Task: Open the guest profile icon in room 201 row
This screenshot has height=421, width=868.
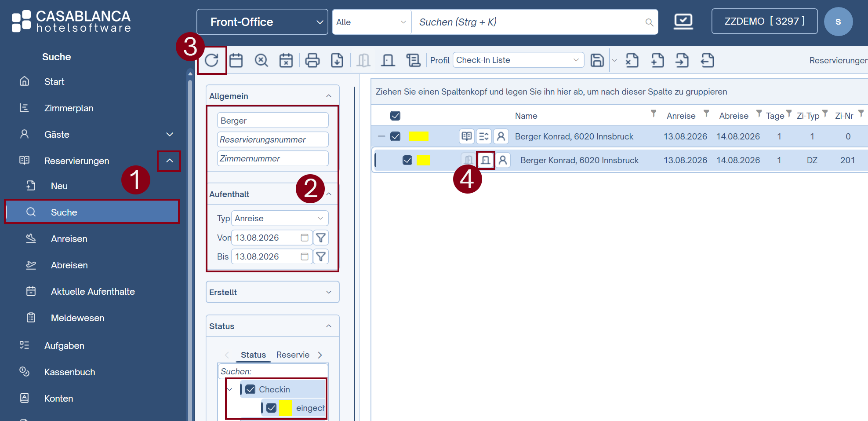Action: click(503, 160)
